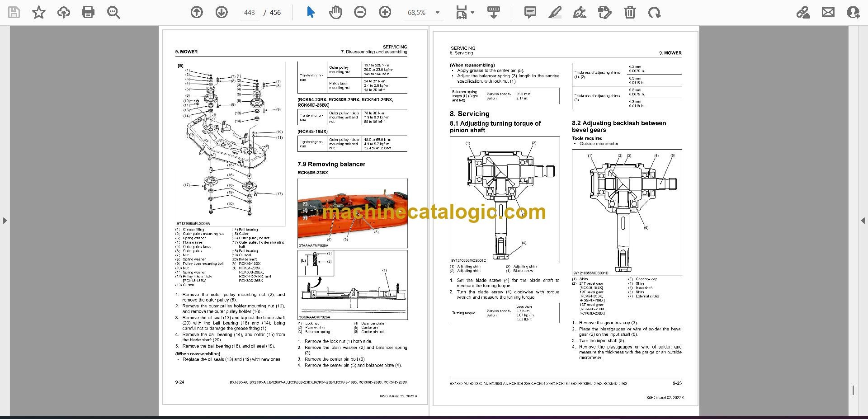This screenshot has height=419, width=868.
Task: Zoom out with the minus icon
Action: click(360, 12)
